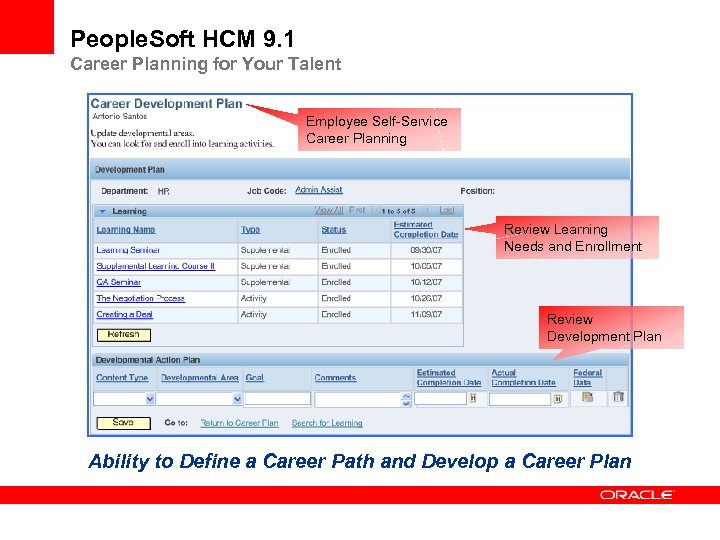Click the View All link

329,210
